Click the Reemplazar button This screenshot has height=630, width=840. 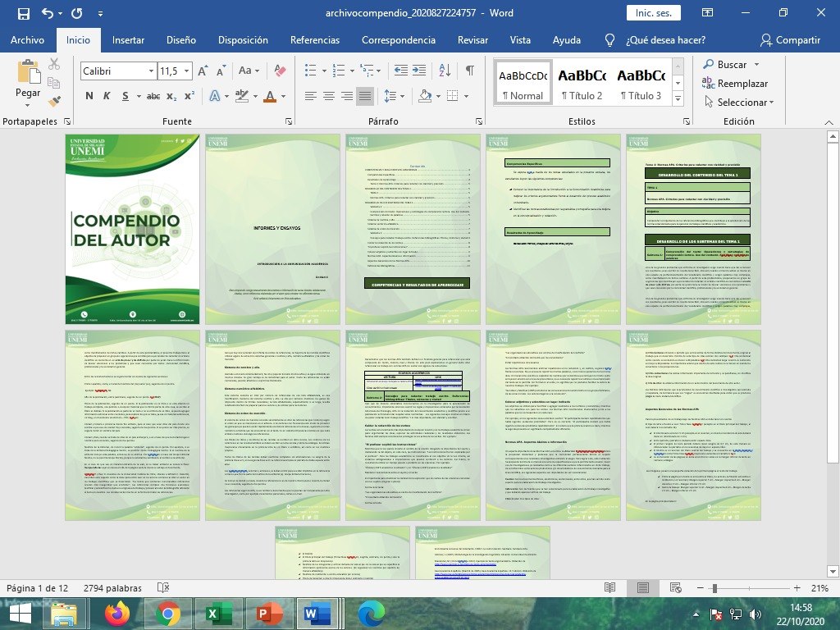[735, 84]
